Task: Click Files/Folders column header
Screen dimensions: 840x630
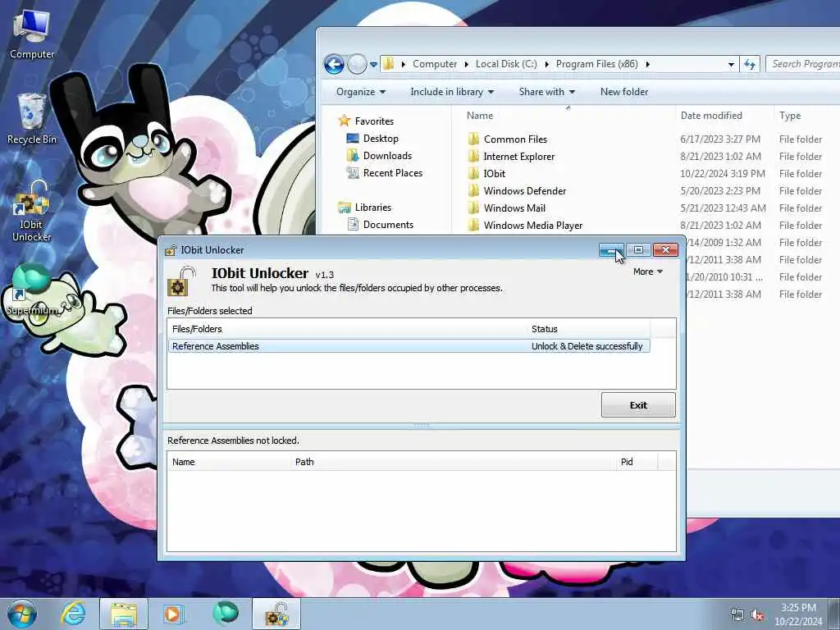Action: [347, 329]
